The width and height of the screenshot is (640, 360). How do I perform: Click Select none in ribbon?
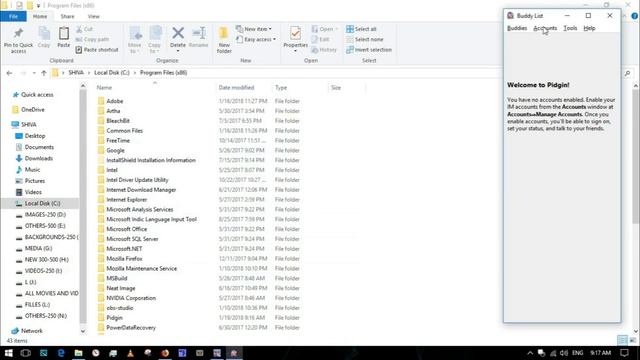tap(364, 39)
